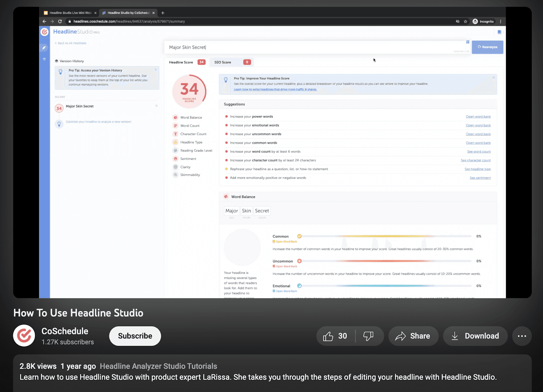Open word bank for uncommon words suggestion
Image resolution: width=543 pixels, height=392 pixels.
[x=478, y=134]
